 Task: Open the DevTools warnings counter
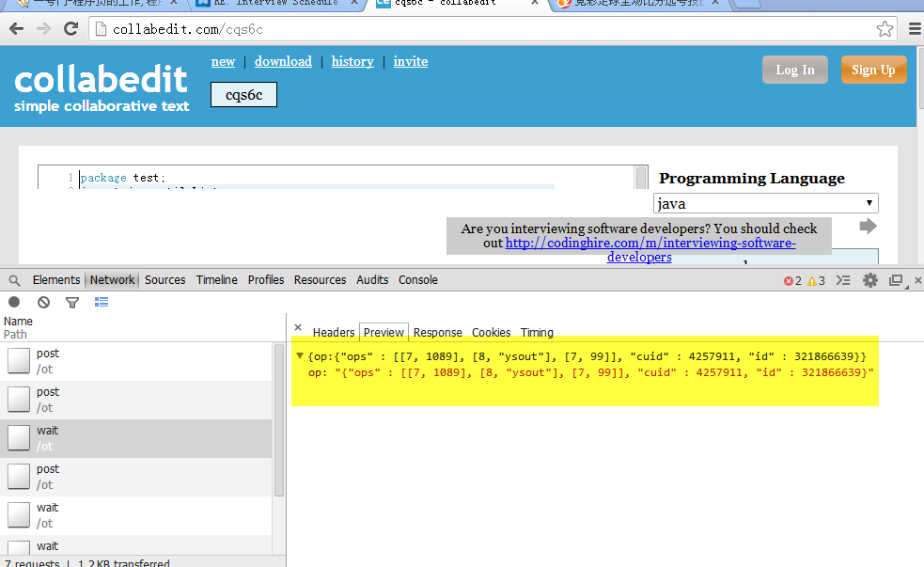817,280
